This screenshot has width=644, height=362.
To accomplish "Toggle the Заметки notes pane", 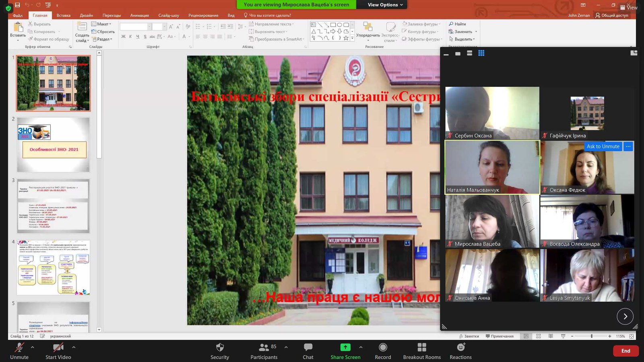I will pyautogui.click(x=469, y=336).
